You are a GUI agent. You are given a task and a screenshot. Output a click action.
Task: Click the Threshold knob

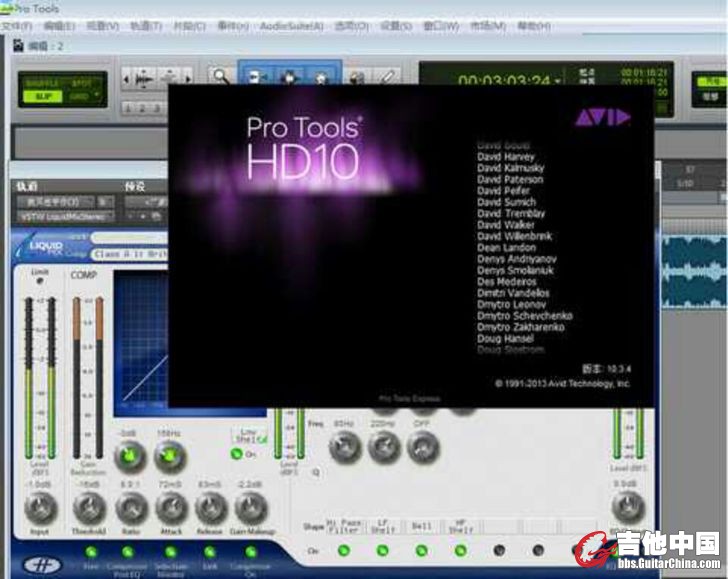coord(89,508)
